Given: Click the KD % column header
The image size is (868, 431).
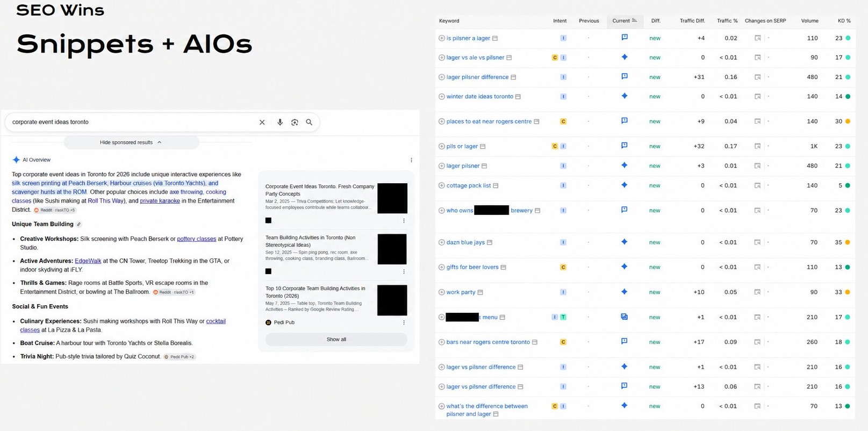Looking at the screenshot, I should coord(844,21).
